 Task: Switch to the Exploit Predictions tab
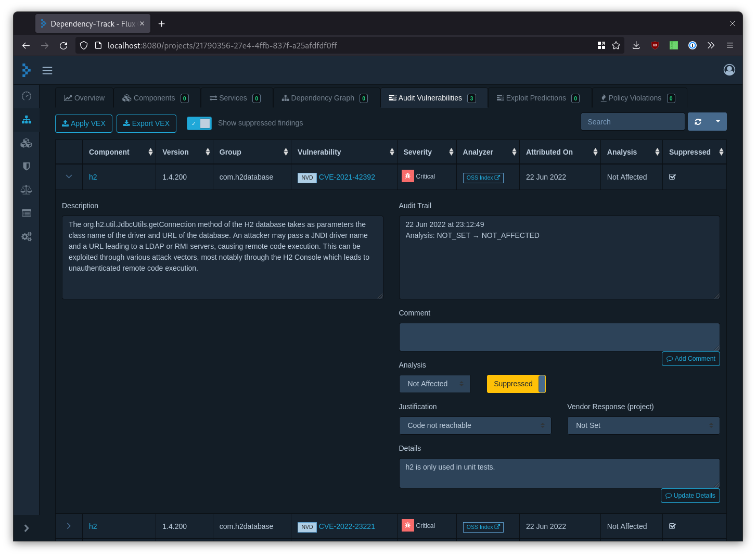pos(539,98)
